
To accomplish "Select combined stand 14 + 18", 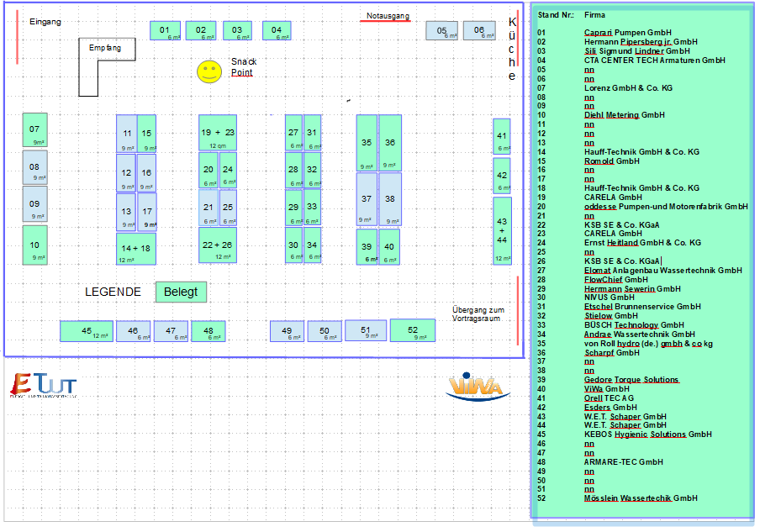I will coord(136,249).
